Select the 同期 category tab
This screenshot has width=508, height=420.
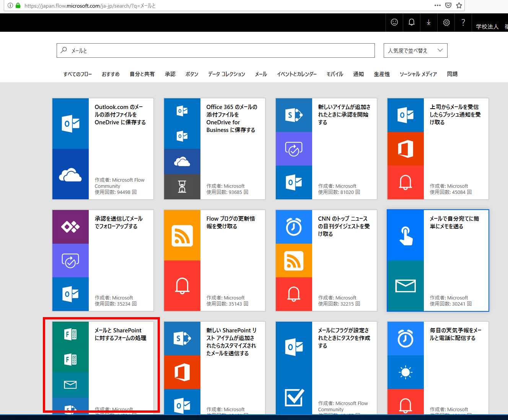coord(452,74)
